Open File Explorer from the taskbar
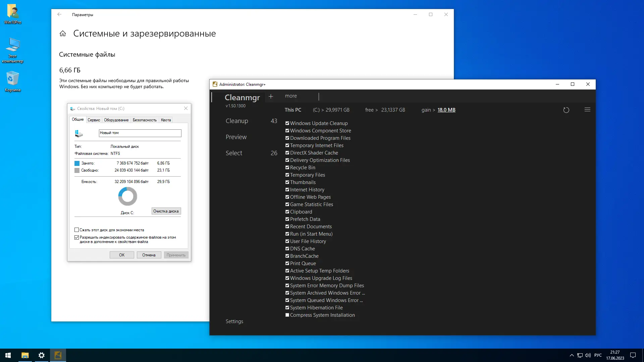This screenshot has width=644, height=362. [x=25, y=355]
